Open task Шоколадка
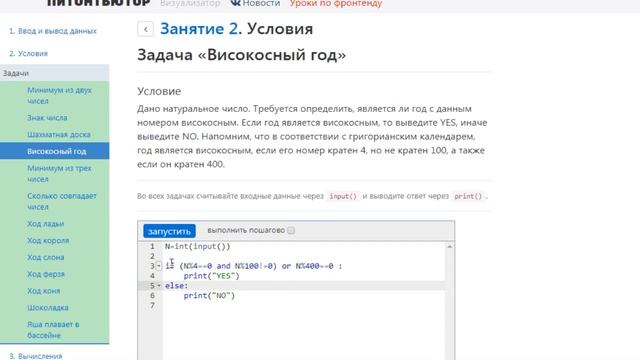The height and width of the screenshot is (360, 640). coord(48,307)
